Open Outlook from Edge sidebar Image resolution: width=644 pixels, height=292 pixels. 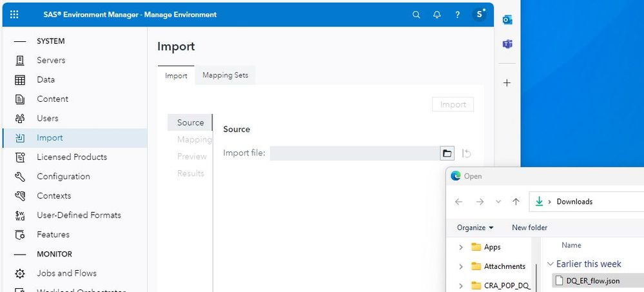pos(507,19)
